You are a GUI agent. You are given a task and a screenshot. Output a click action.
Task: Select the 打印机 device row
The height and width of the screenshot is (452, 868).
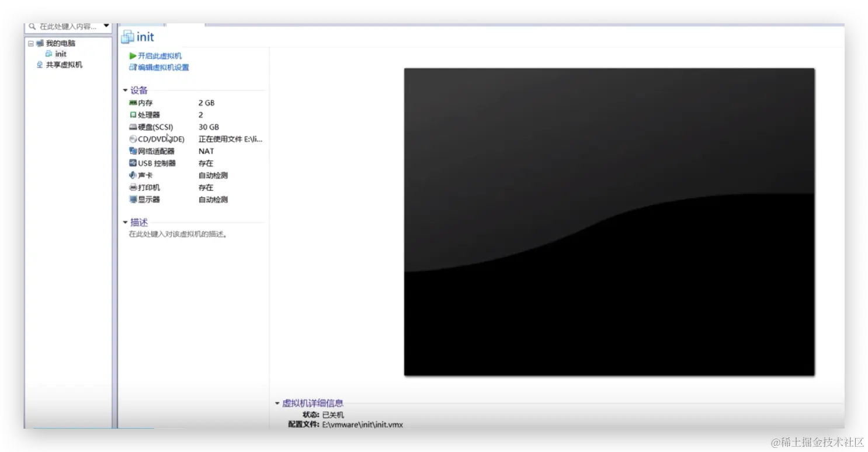click(196, 187)
